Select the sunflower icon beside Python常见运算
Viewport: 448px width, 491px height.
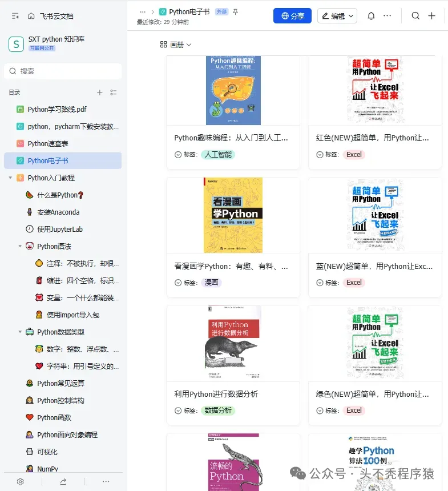pos(30,383)
